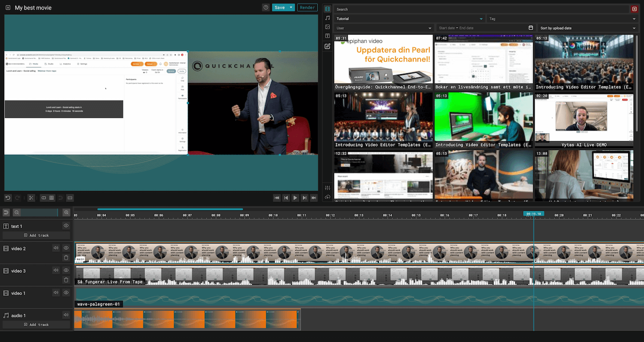Image resolution: width=644 pixels, height=342 pixels.
Task: Hide the video 1 track
Action: tap(66, 293)
